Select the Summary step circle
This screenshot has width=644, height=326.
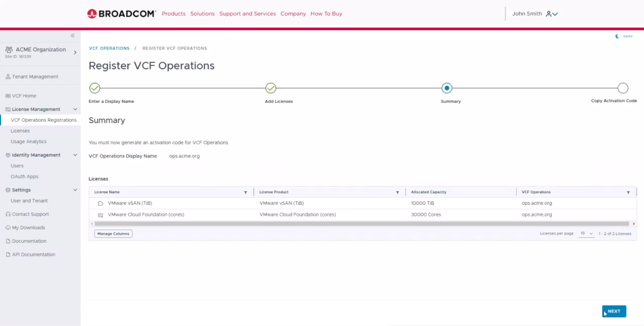[x=447, y=88]
